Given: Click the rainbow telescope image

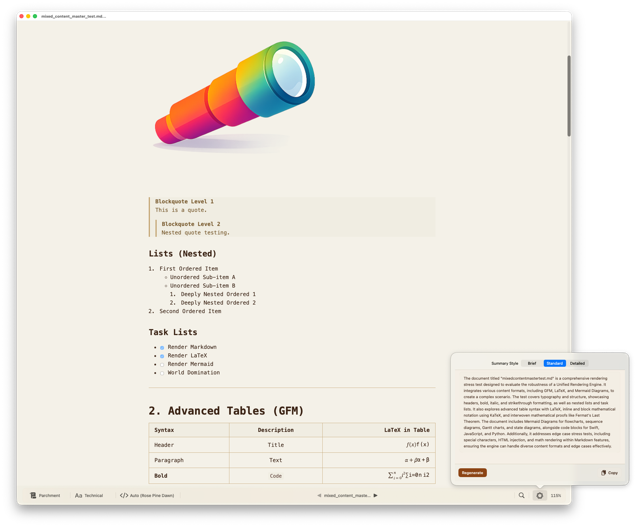Looking at the screenshot, I should point(235,96).
